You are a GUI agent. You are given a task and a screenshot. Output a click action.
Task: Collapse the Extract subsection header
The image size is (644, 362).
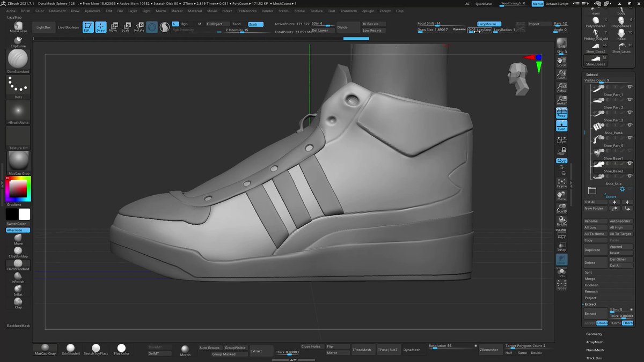point(590,304)
